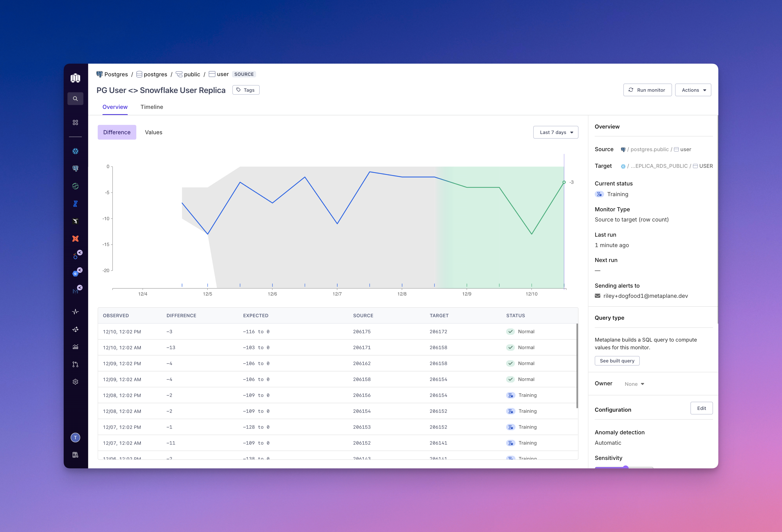Open the blue striped integration icon in sidebar

coord(75,203)
